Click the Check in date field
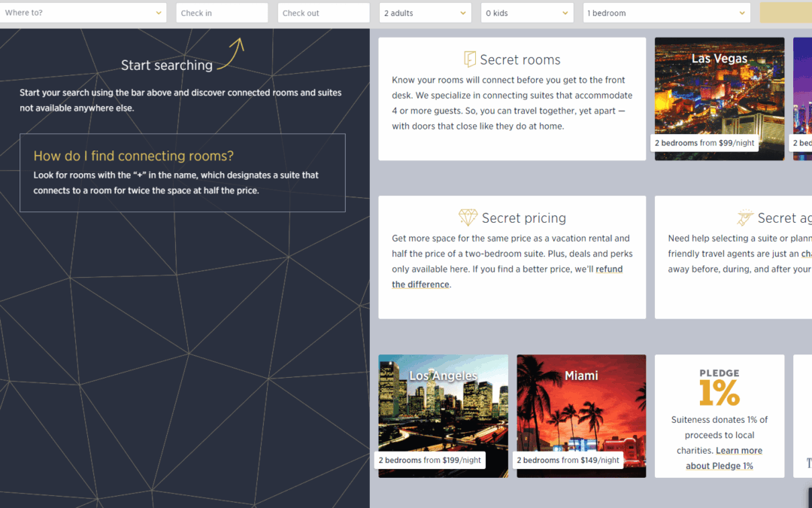 pyautogui.click(x=222, y=13)
